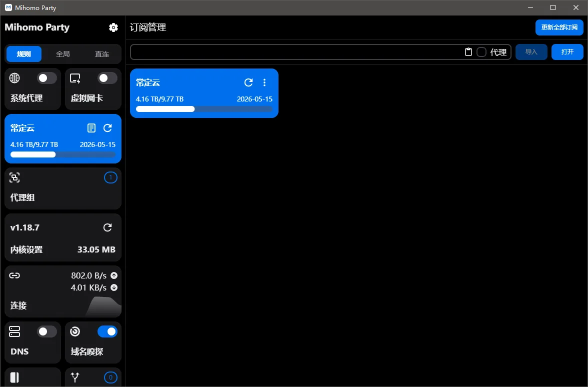
Task: Click the download arrow icon beside 4.01 KB/s
Action: point(114,287)
